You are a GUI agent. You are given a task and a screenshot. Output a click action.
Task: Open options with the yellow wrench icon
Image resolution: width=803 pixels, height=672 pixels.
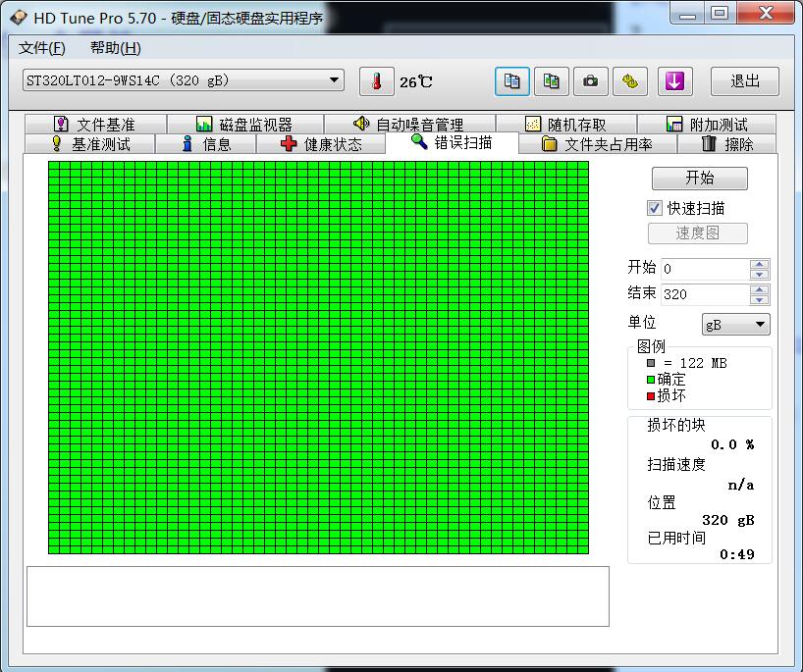[629, 81]
